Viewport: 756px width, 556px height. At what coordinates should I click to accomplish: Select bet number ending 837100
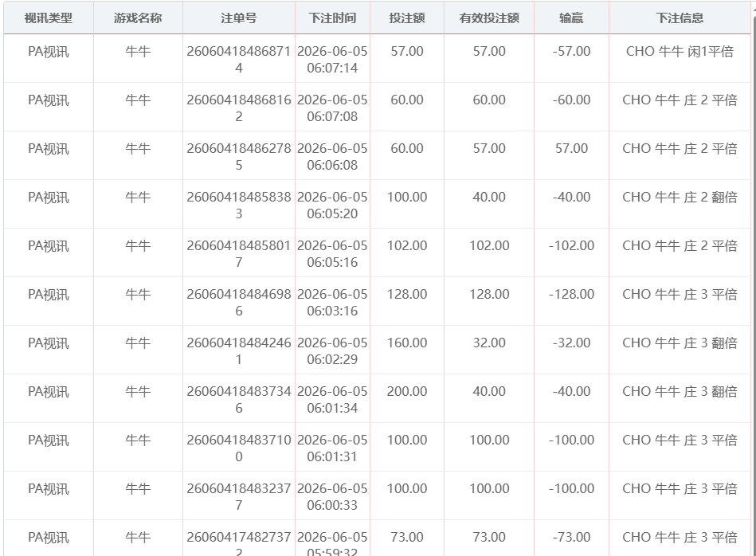239,448
